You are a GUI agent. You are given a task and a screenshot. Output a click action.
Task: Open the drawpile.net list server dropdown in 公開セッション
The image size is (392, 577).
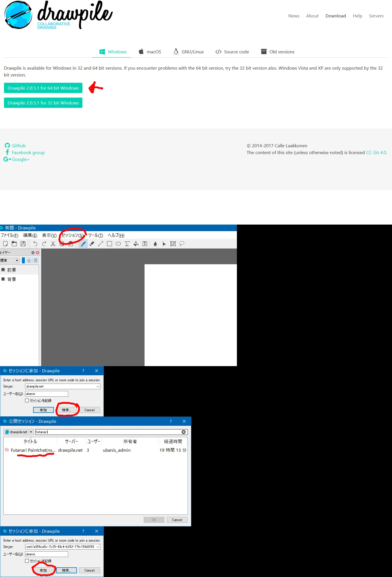pyautogui.click(x=19, y=432)
